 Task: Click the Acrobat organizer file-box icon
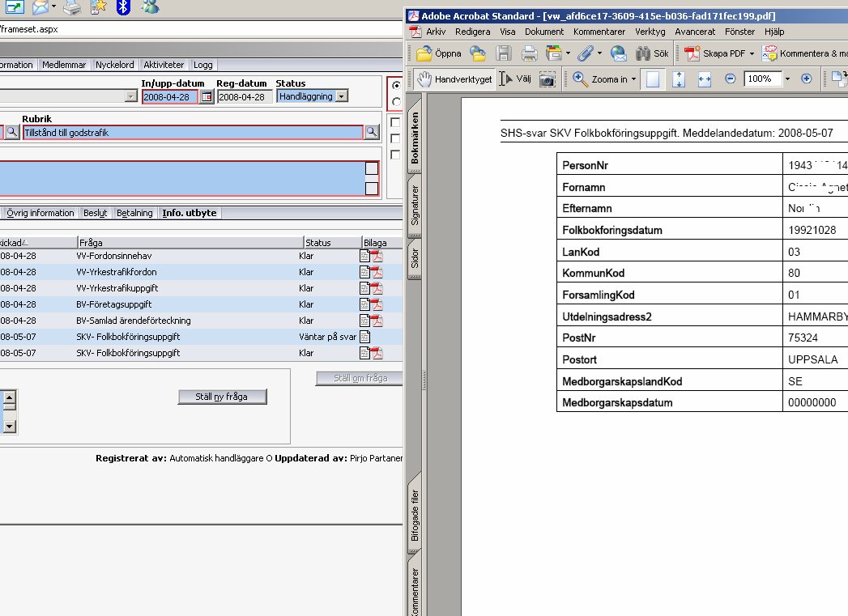pyautogui.click(x=553, y=53)
